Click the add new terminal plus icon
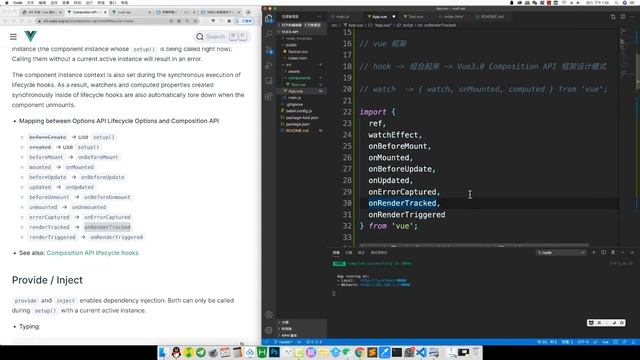This screenshot has width=640, height=360. (x=594, y=253)
